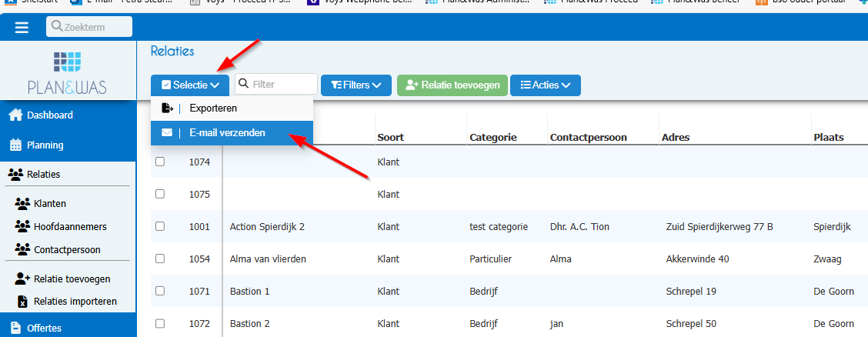
Task: Click the Filter input field
Action: point(276,85)
